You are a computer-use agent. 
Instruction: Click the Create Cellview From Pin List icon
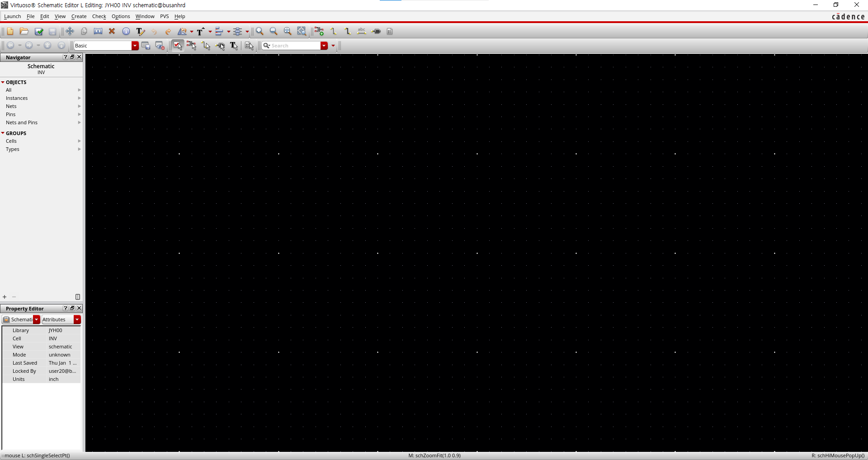[x=390, y=31]
